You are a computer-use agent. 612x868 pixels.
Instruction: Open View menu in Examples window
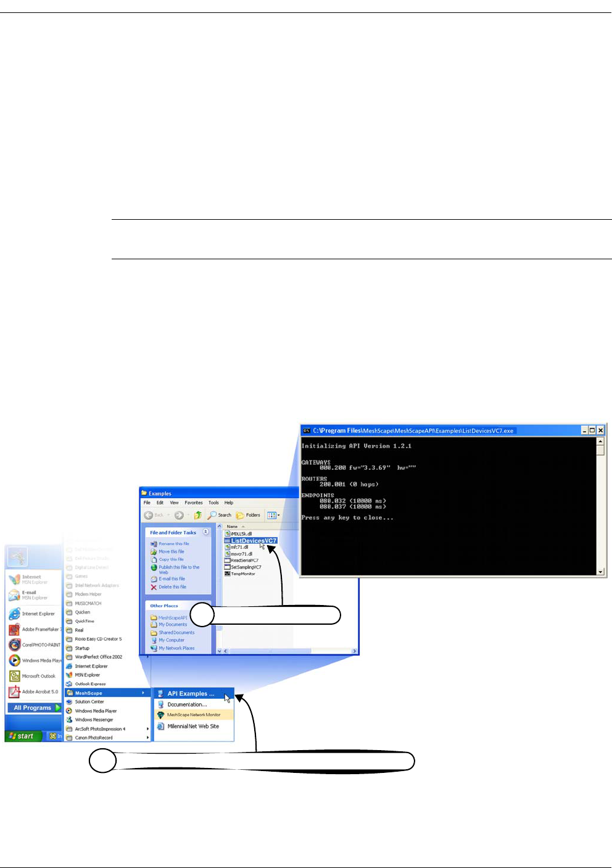tap(175, 503)
